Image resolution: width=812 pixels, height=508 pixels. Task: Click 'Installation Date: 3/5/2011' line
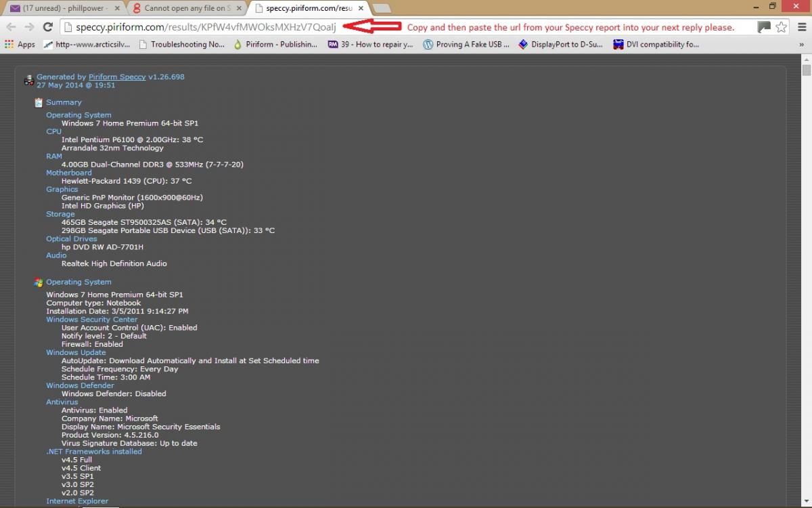[117, 311]
